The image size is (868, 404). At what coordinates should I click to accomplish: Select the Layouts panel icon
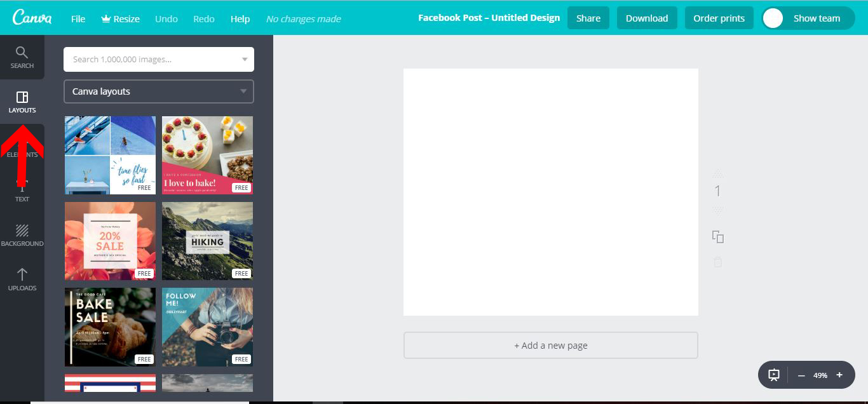22,100
